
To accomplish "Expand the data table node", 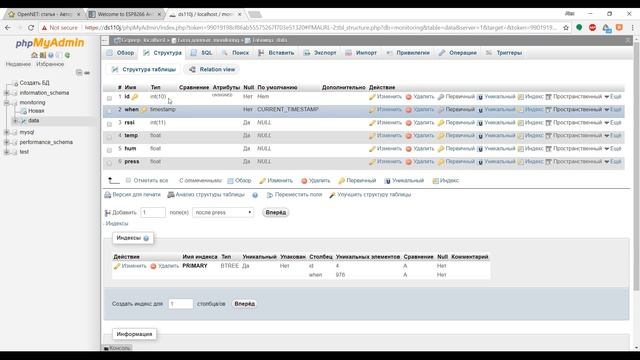I will point(15,121).
